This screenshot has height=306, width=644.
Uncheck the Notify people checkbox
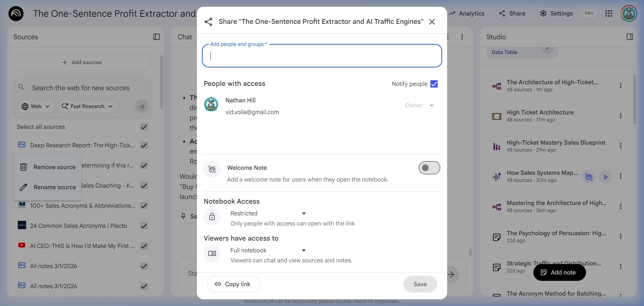434,84
